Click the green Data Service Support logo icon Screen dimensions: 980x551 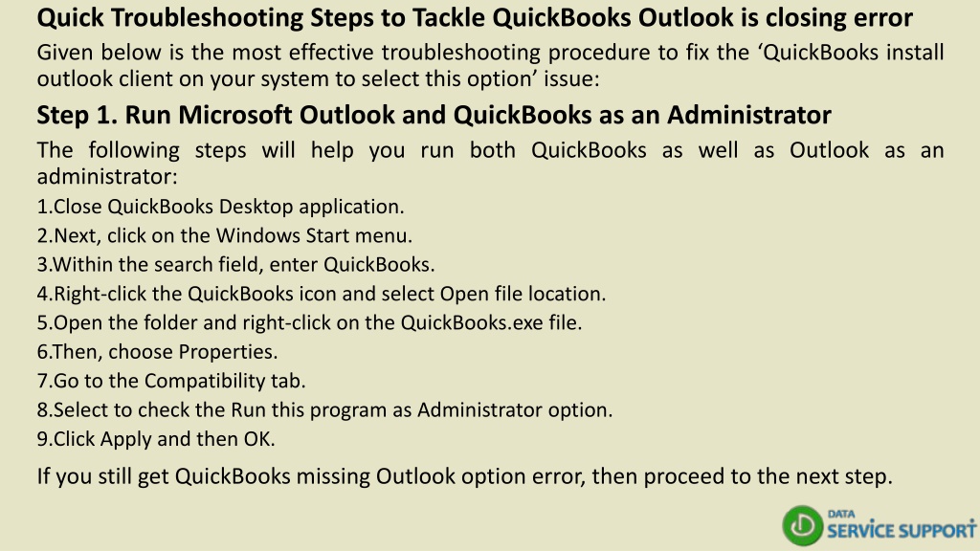tap(803, 526)
